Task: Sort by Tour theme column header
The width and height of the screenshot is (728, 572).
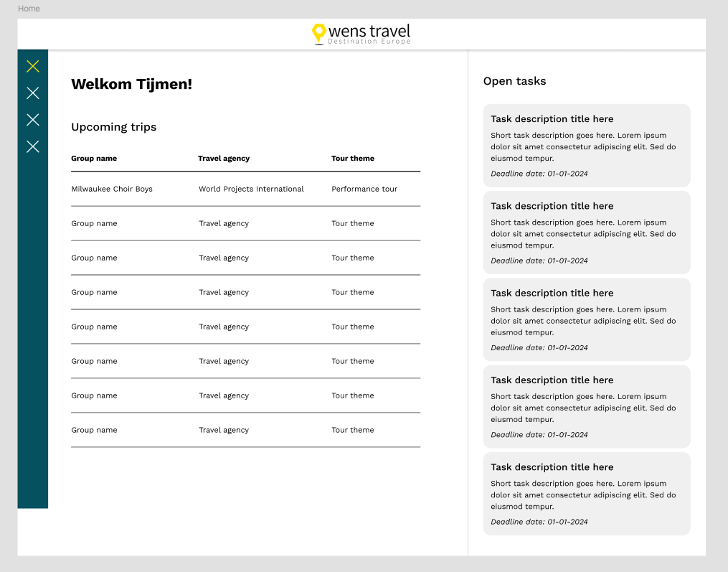Action: click(x=353, y=159)
